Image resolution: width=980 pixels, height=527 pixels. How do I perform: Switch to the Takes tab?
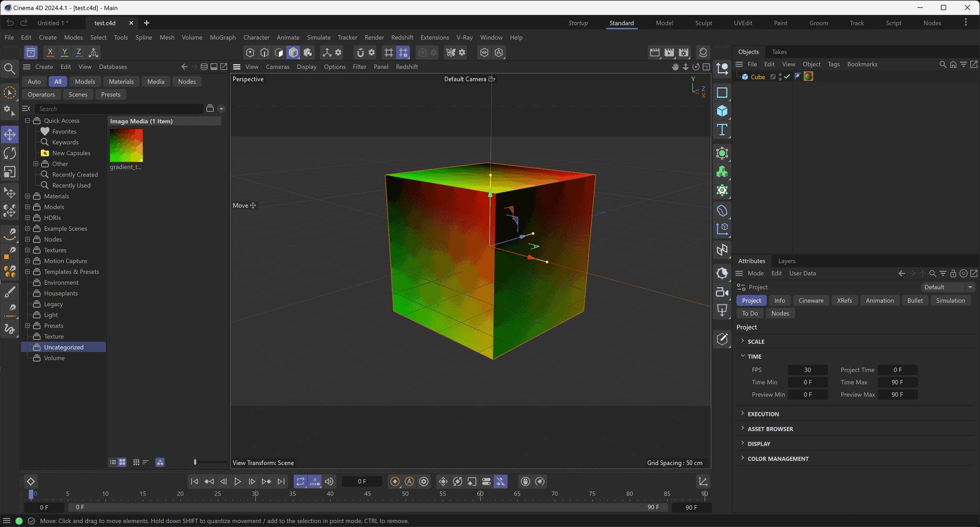779,52
